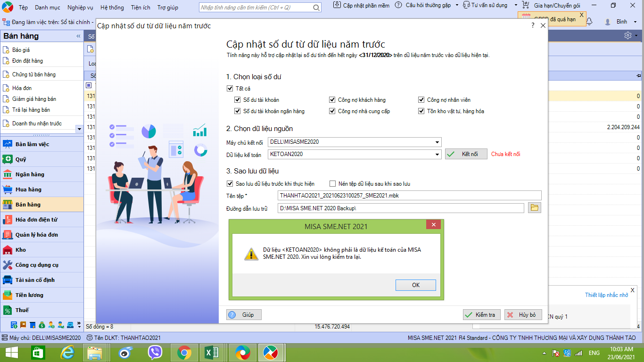The image size is (644, 362).
Task: Open Viber from the taskbar
Action: point(155,352)
